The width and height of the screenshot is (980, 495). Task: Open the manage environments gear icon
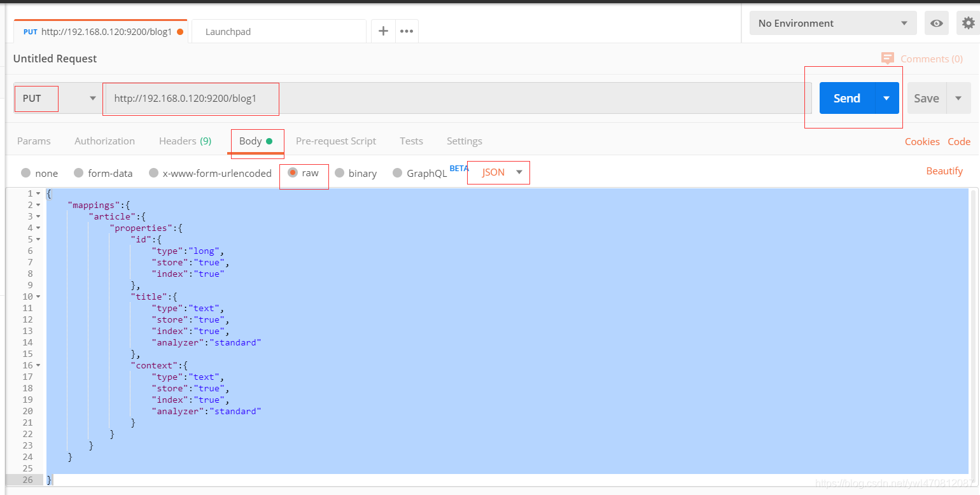pyautogui.click(x=968, y=24)
